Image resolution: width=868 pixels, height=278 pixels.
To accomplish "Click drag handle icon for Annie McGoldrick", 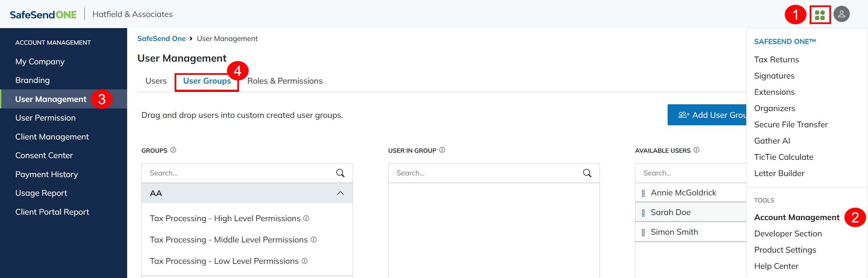I will click(x=643, y=193).
